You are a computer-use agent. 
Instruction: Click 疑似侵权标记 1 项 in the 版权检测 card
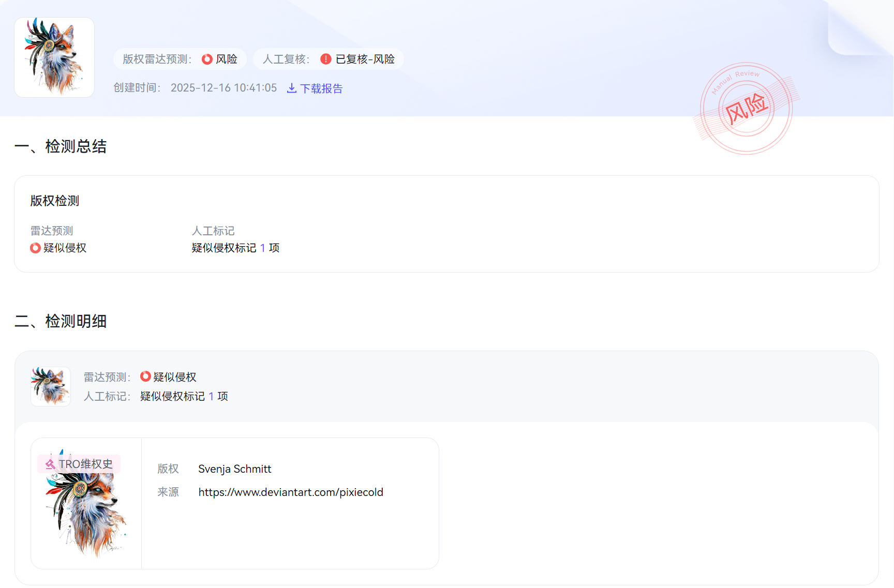(236, 248)
